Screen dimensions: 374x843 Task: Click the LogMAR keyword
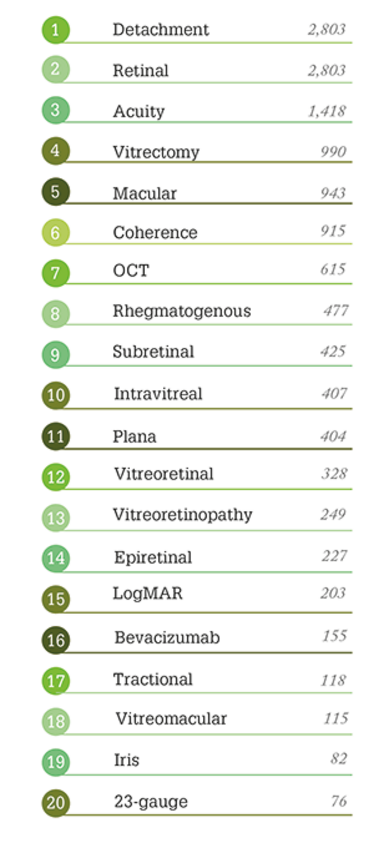[x=147, y=593]
